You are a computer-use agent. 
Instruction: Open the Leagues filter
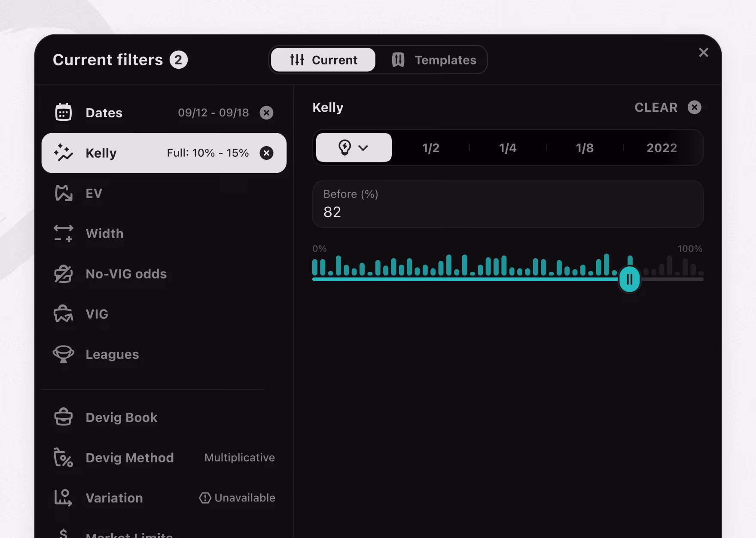pyautogui.click(x=164, y=354)
